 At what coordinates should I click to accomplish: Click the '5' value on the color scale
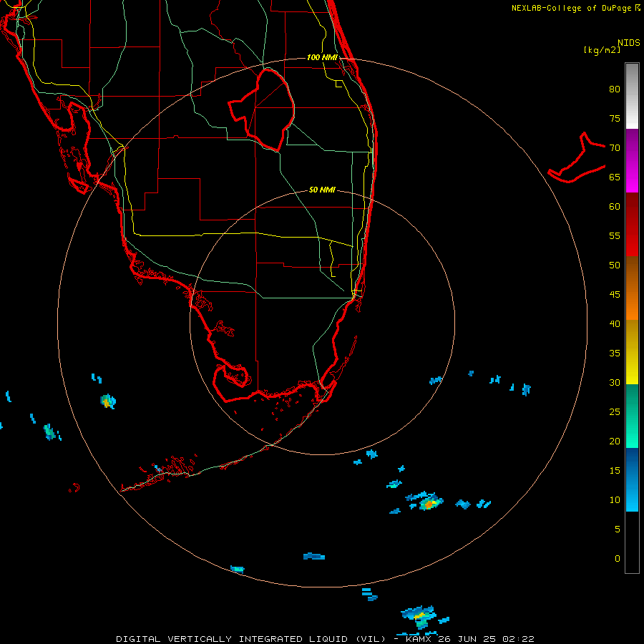[x=618, y=530]
